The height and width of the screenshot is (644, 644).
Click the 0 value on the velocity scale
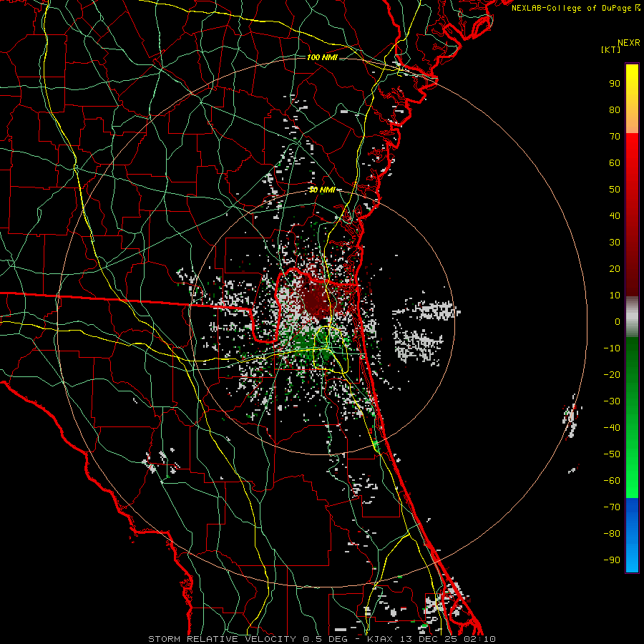[x=618, y=322]
